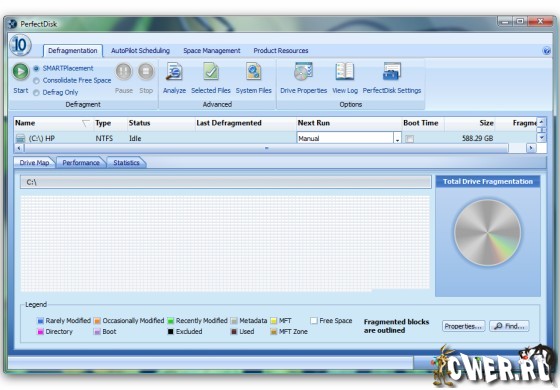Expand the Next Run Manual dropdown

[398, 138]
